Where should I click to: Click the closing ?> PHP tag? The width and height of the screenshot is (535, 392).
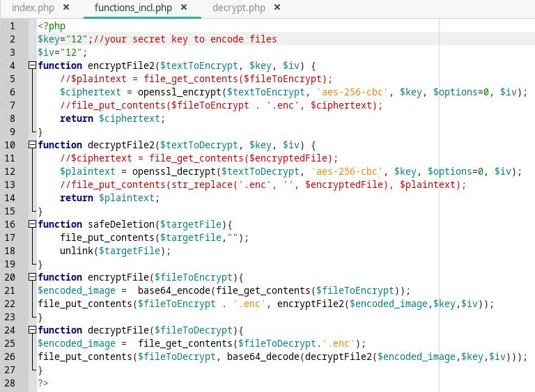[43, 383]
